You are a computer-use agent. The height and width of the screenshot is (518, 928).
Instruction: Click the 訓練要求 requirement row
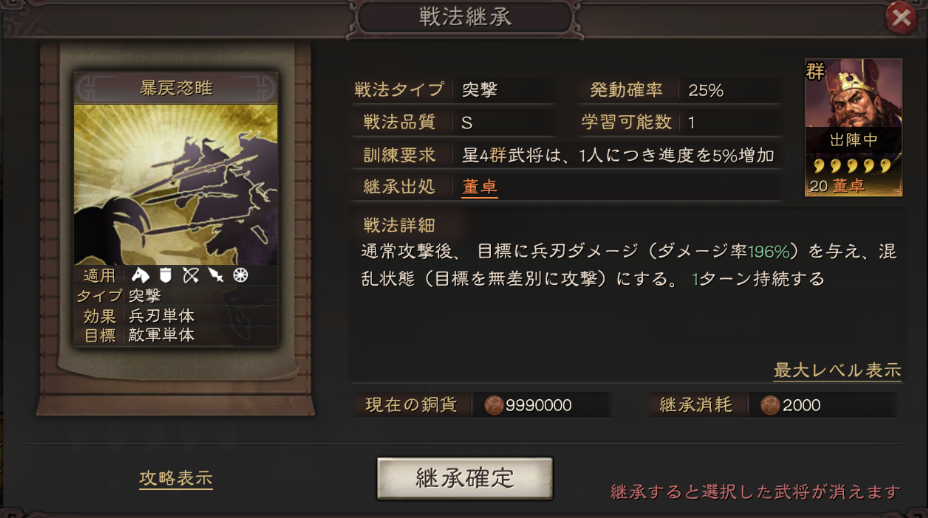[567, 155]
